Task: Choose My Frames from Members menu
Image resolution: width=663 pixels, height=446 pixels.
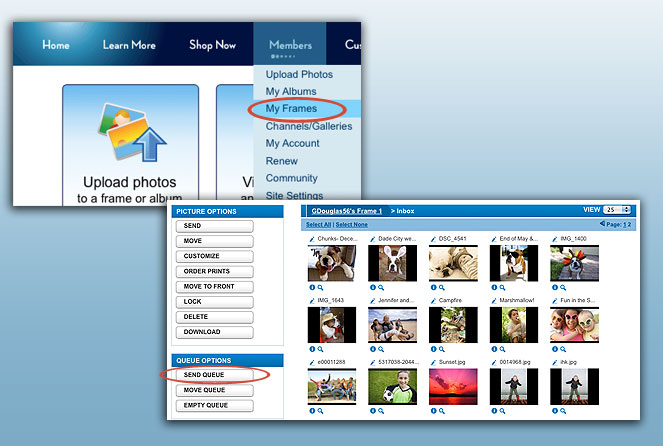Action: (291, 109)
